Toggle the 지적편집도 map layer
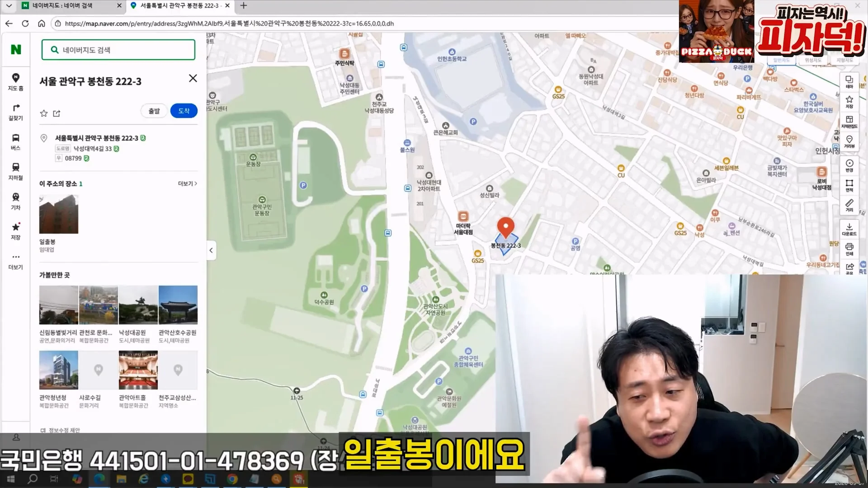The width and height of the screenshot is (868, 488). [x=849, y=122]
